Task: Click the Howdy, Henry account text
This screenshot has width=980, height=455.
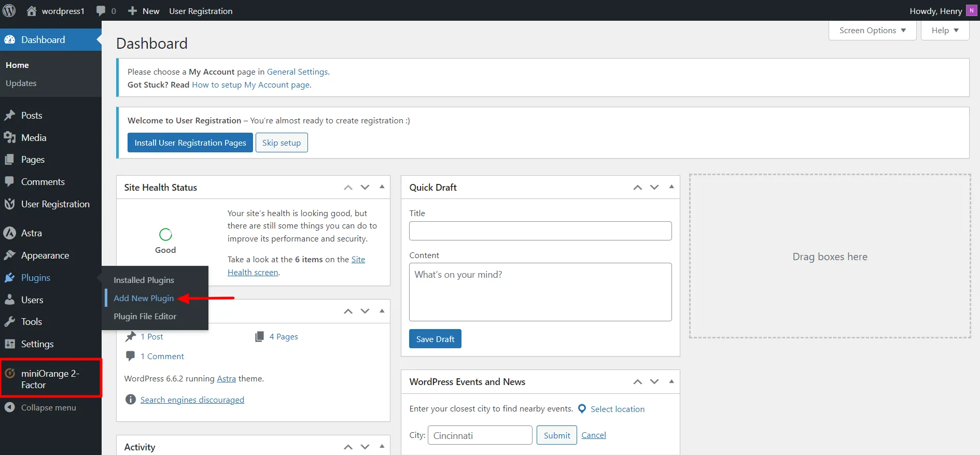Action: click(x=936, y=11)
